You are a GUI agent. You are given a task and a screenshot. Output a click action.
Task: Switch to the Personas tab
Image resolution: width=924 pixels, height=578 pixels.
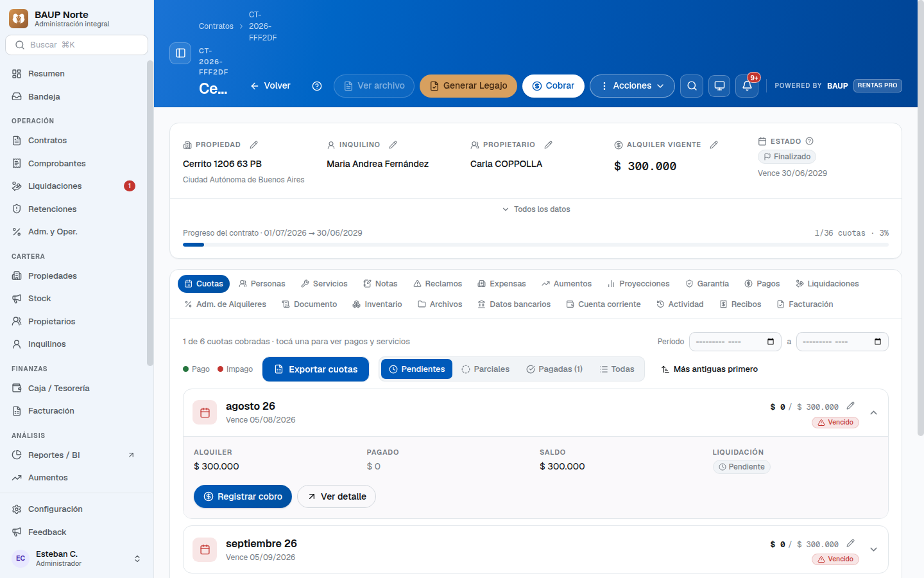pyautogui.click(x=262, y=284)
